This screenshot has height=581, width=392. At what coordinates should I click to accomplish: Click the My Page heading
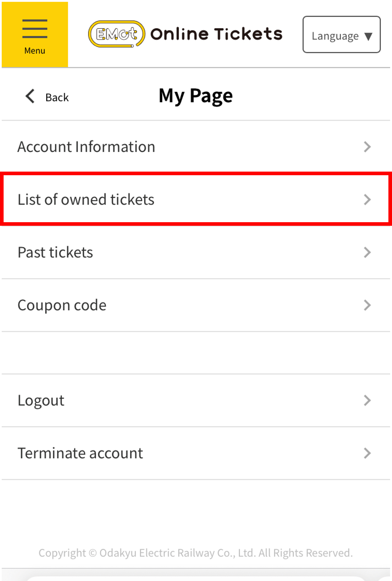(x=196, y=96)
